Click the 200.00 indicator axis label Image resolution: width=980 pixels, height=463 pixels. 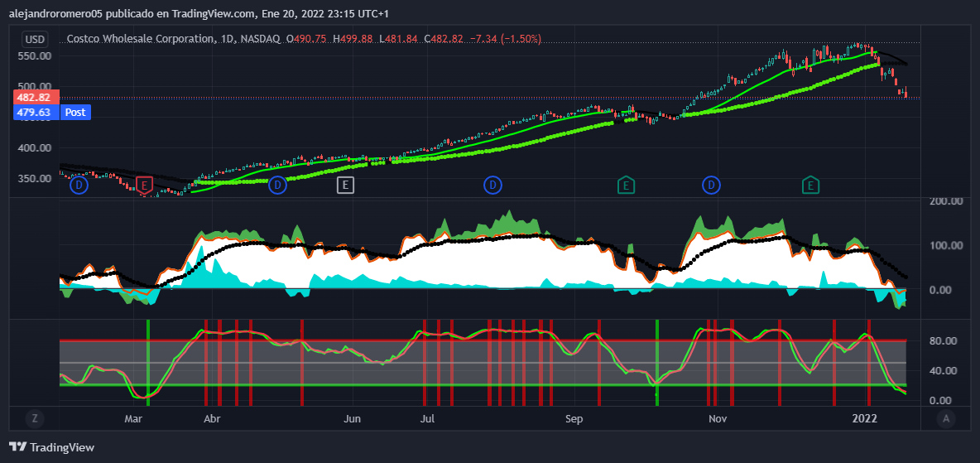tap(944, 200)
